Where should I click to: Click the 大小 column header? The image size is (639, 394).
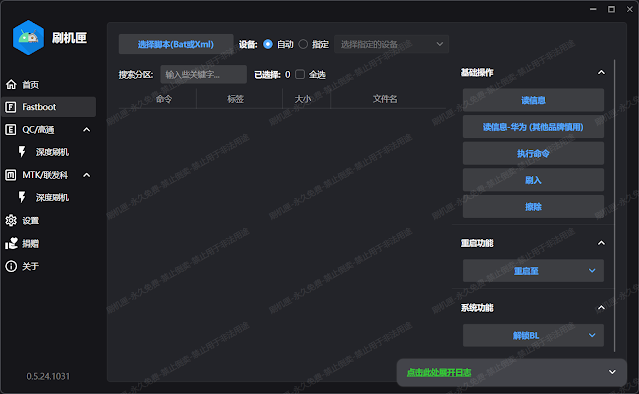[x=303, y=99]
